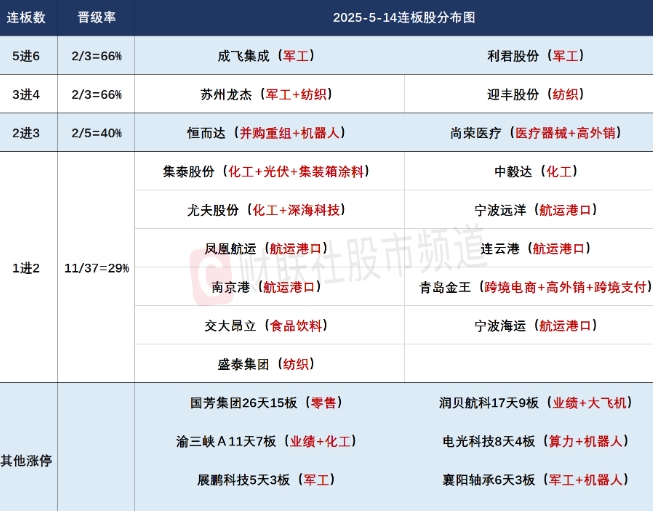This screenshot has width=653, height=511.
Task: Select the 连云港 stock cell
Action: click(x=536, y=249)
